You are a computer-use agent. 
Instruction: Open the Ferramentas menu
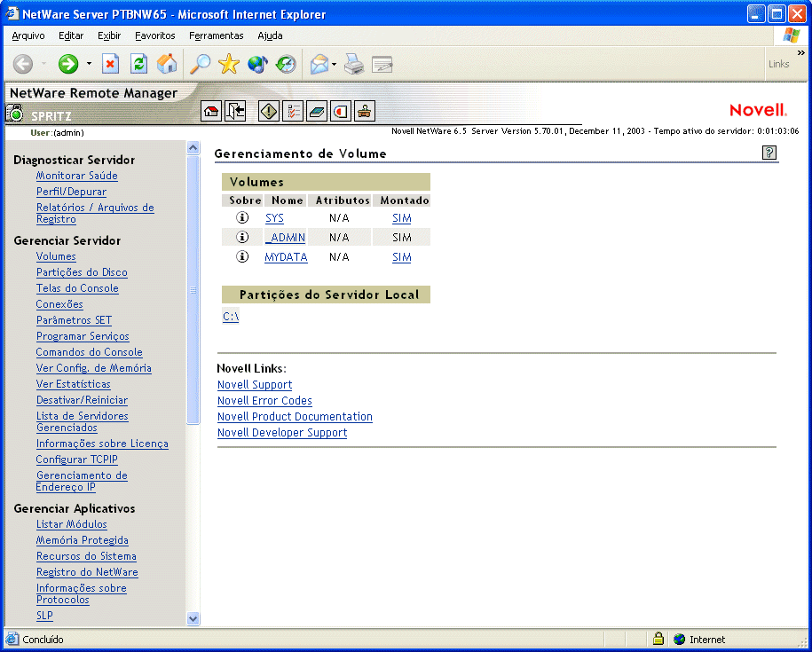coord(216,35)
